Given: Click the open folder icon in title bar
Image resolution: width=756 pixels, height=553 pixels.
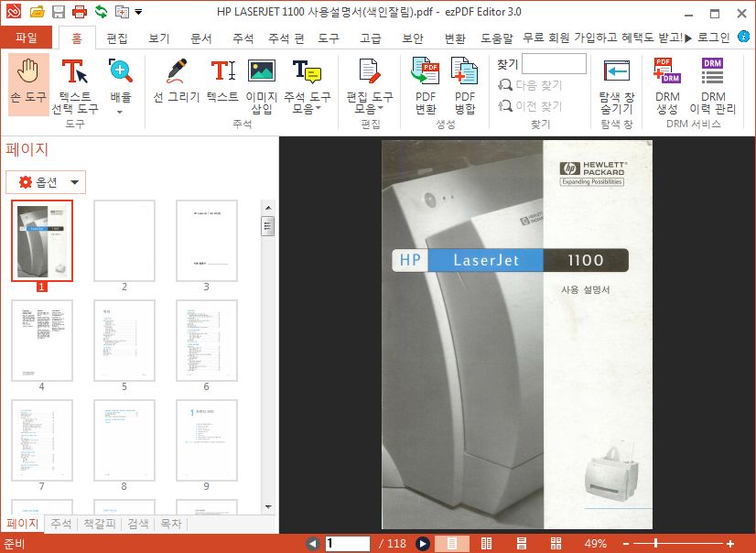Looking at the screenshot, I should (37, 12).
